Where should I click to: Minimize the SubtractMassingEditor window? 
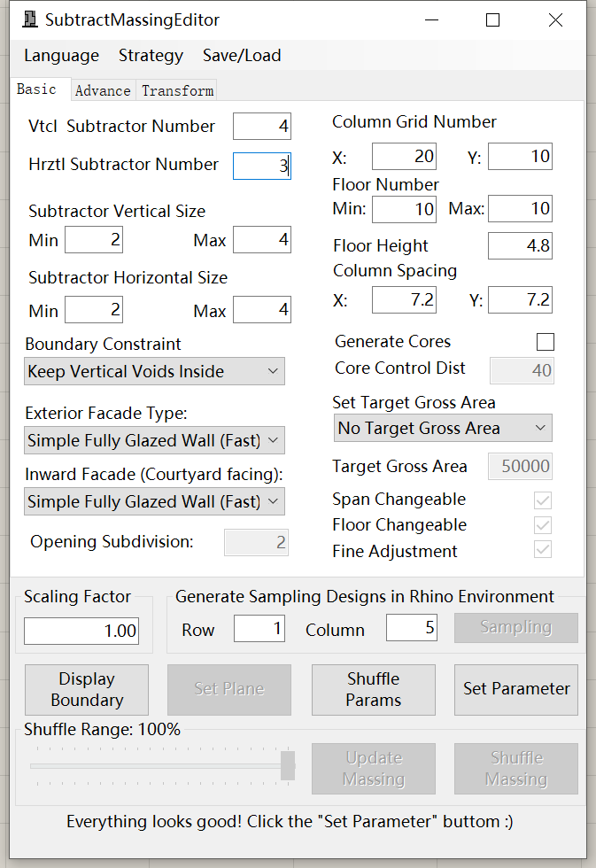[x=431, y=20]
